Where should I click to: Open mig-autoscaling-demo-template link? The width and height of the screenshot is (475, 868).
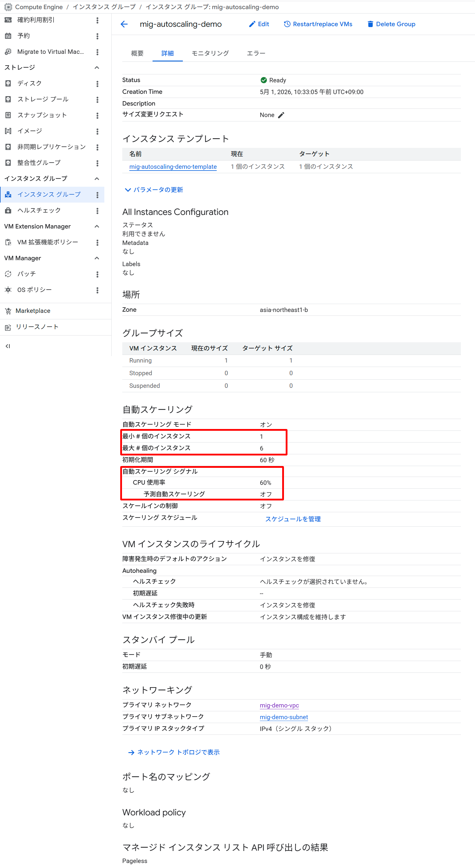click(173, 166)
